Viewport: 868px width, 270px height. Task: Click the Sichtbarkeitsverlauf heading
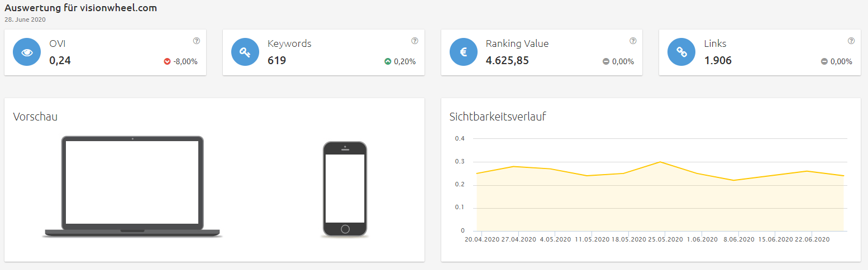498,117
